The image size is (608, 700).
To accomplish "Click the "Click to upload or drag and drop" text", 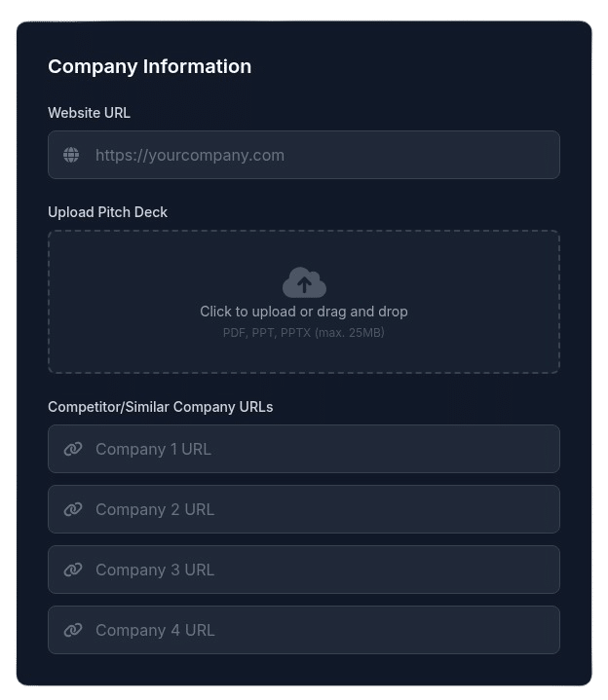I will pos(304,312).
